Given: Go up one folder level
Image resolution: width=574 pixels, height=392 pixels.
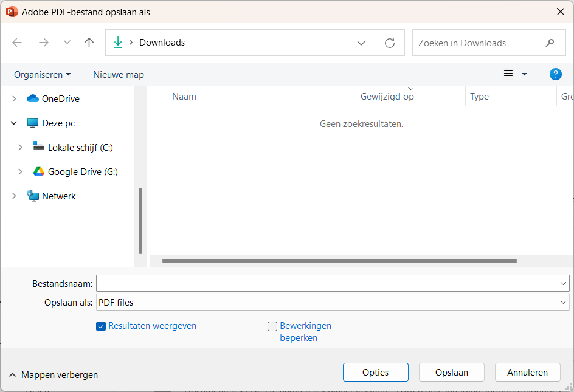Looking at the screenshot, I should (x=89, y=43).
